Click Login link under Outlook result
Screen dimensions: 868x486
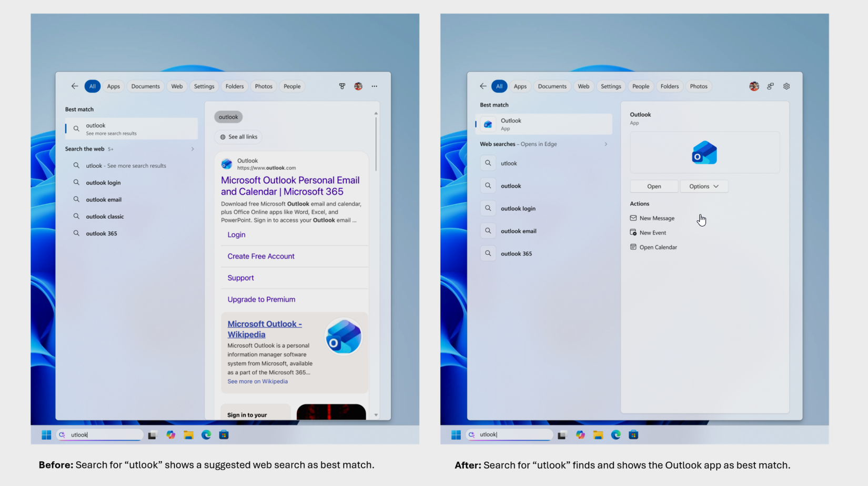click(x=236, y=235)
